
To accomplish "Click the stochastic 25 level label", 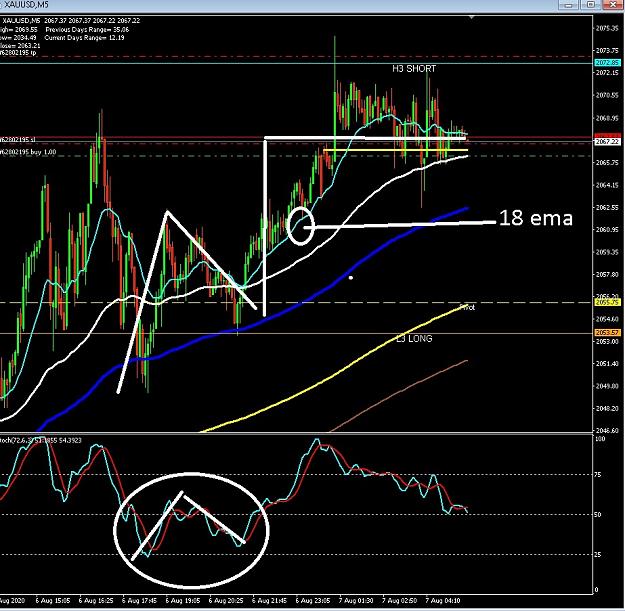I will pyautogui.click(x=597, y=554).
